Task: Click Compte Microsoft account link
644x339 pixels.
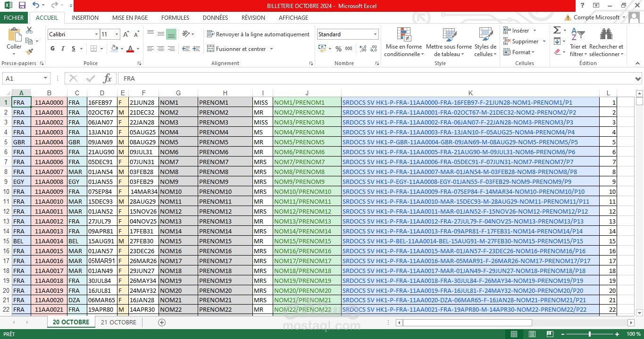Action: [x=596, y=17]
